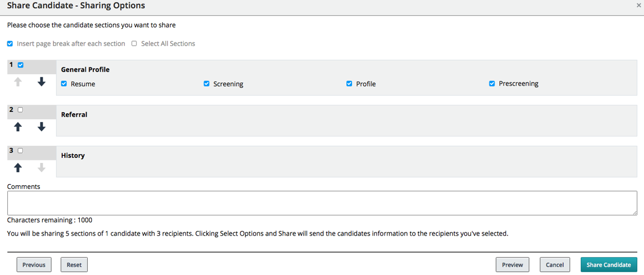Move General Profile section down

(x=41, y=82)
